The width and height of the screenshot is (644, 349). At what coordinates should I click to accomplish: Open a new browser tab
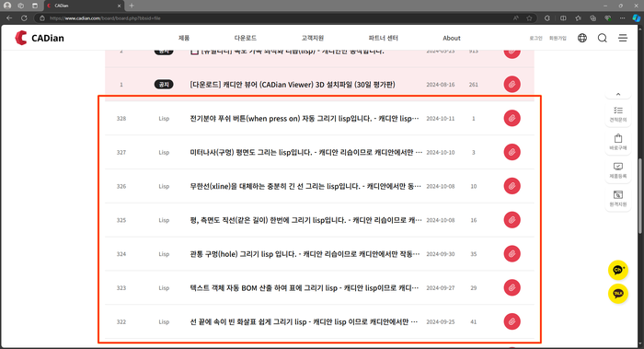pos(132,6)
